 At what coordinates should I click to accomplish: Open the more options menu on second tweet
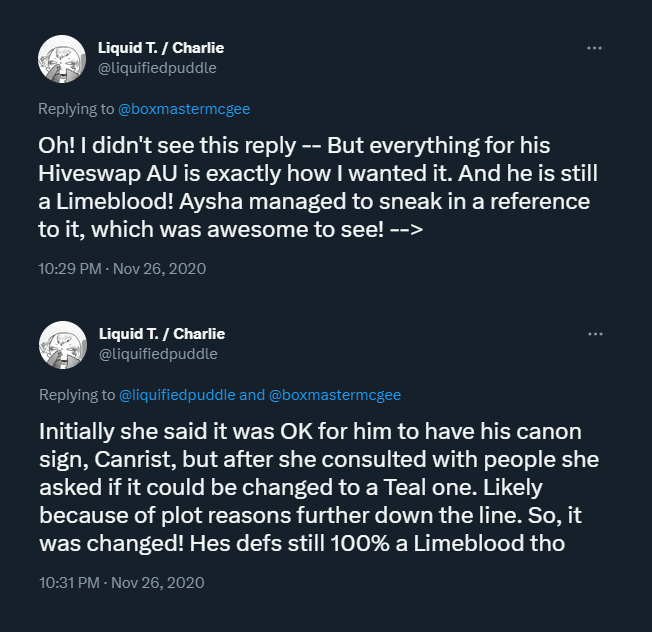[594, 333]
